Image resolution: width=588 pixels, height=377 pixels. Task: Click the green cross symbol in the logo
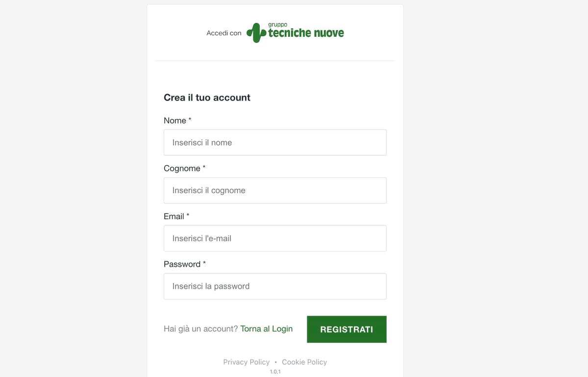pos(257,32)
